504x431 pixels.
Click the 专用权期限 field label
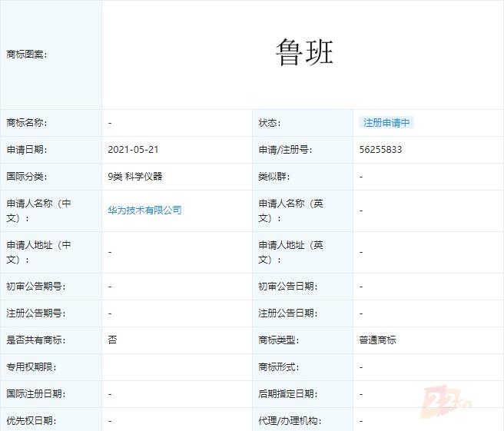pyautogui.click(x=31, y=366)
